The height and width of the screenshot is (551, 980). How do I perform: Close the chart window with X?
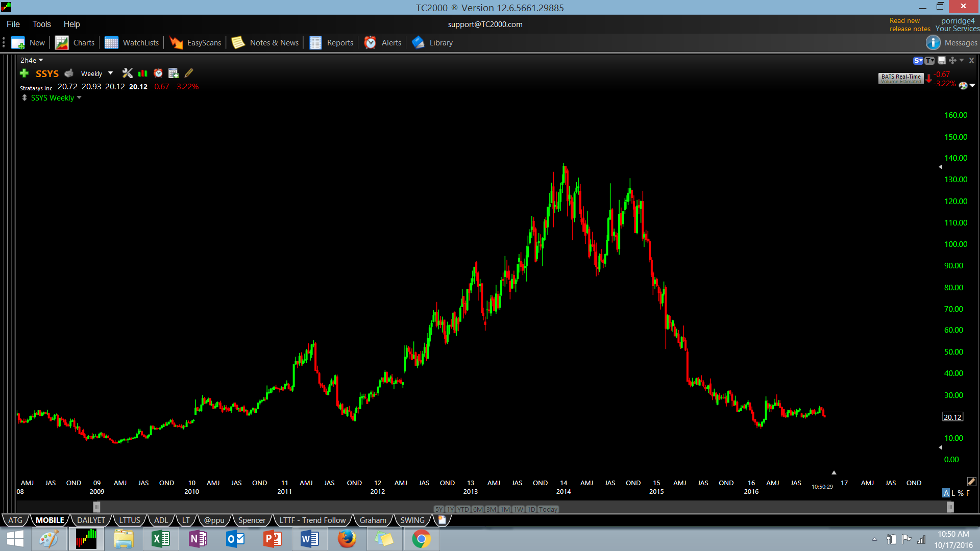click(x=971, y=61)
